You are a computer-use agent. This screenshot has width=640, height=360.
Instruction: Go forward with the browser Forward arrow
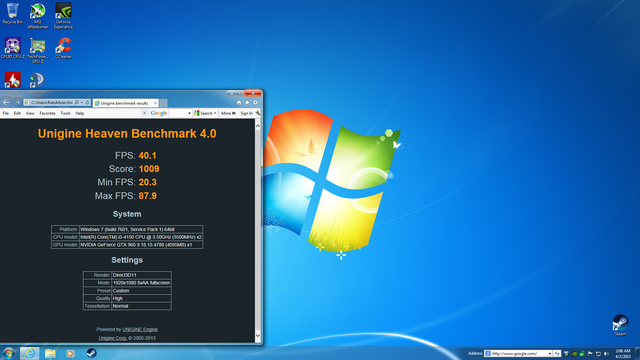click(x=18, y=102)
